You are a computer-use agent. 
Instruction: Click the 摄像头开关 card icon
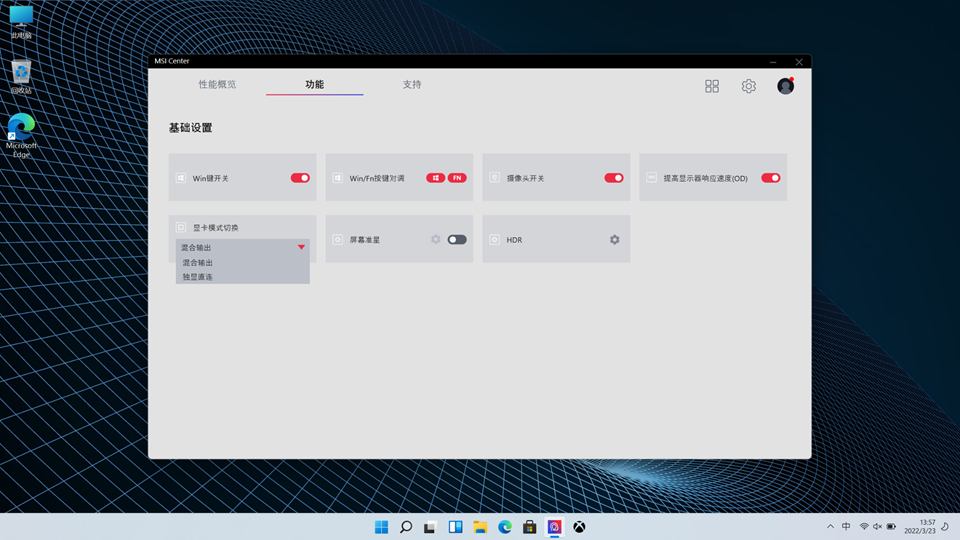(x=494, y=178)
